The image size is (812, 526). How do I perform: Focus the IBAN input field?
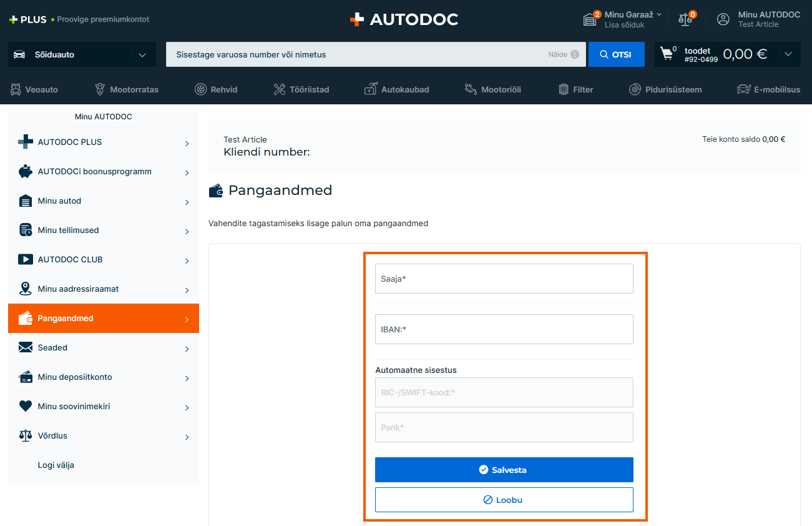[504, 329]
